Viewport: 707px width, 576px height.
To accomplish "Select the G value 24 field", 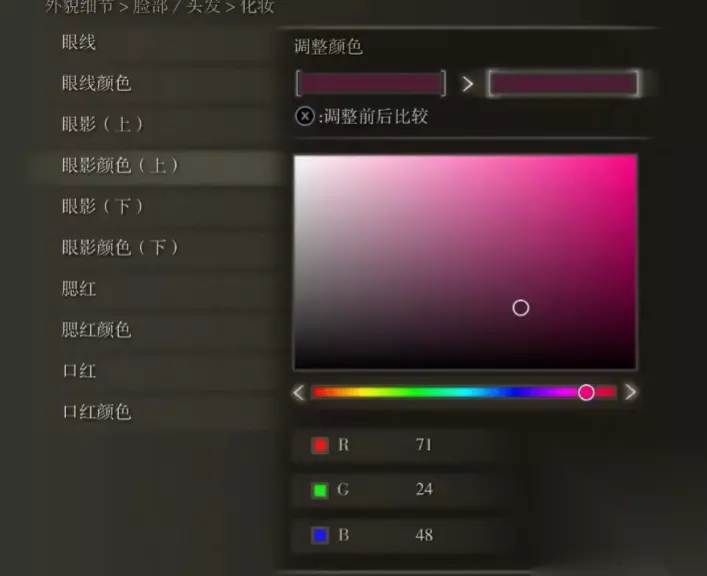I will tap(397, 490).
